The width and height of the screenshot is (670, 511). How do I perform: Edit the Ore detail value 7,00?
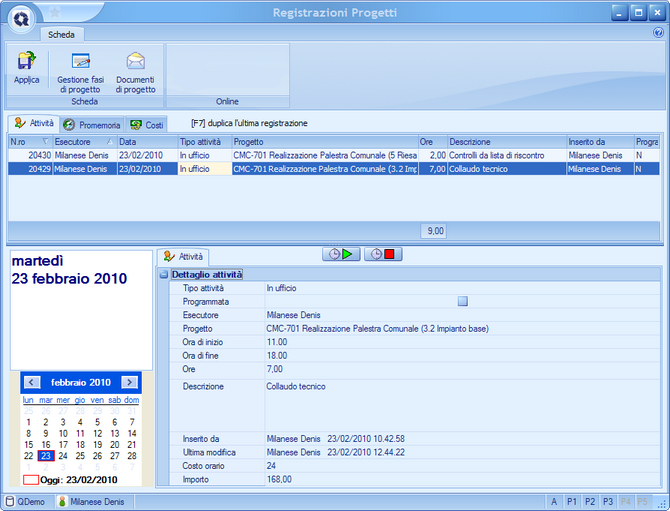click(463, 369)
